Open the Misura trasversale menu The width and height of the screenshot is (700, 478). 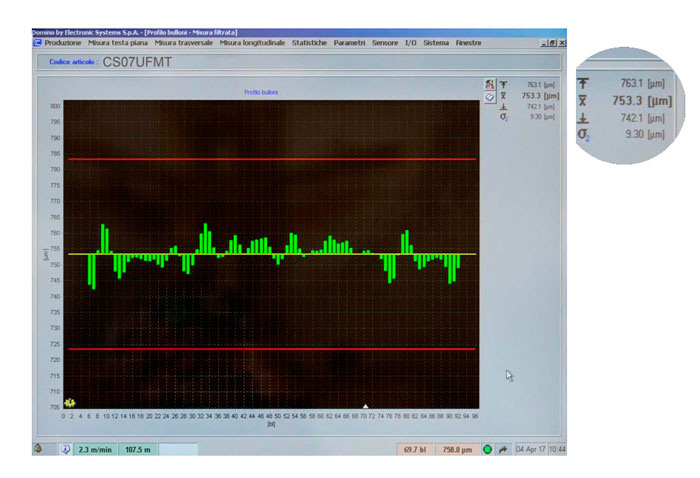point(184,43)
